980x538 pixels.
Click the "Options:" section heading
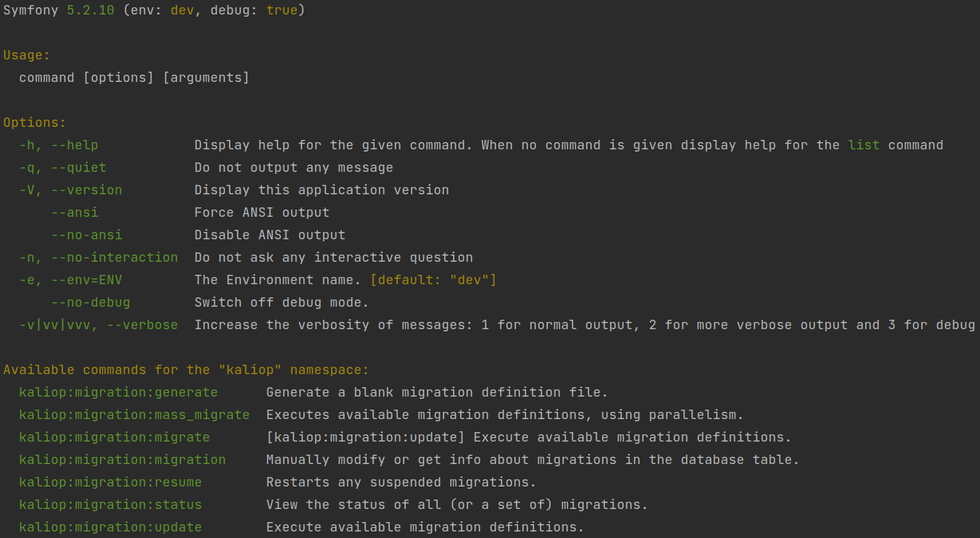click(x=34, y=123)
